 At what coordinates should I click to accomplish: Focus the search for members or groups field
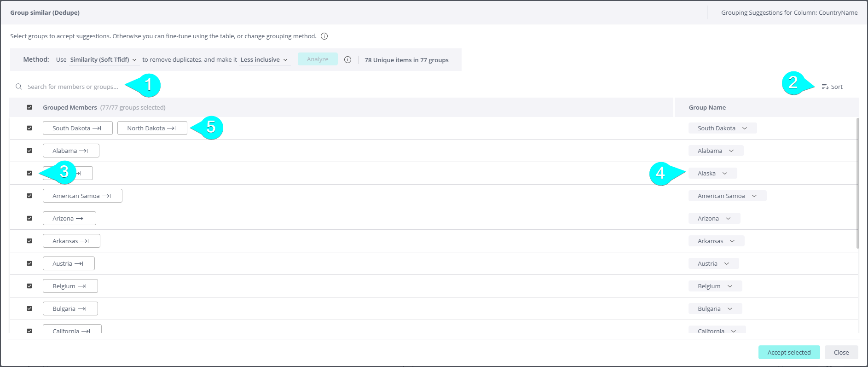click(x=73, y=87)
